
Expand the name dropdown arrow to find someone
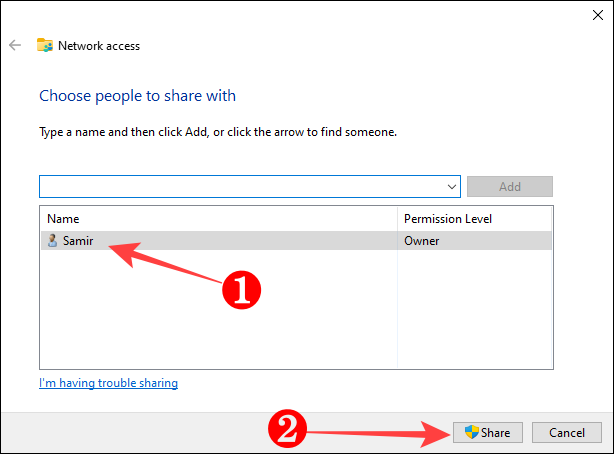pyautogui.click(x=453, y=187)
